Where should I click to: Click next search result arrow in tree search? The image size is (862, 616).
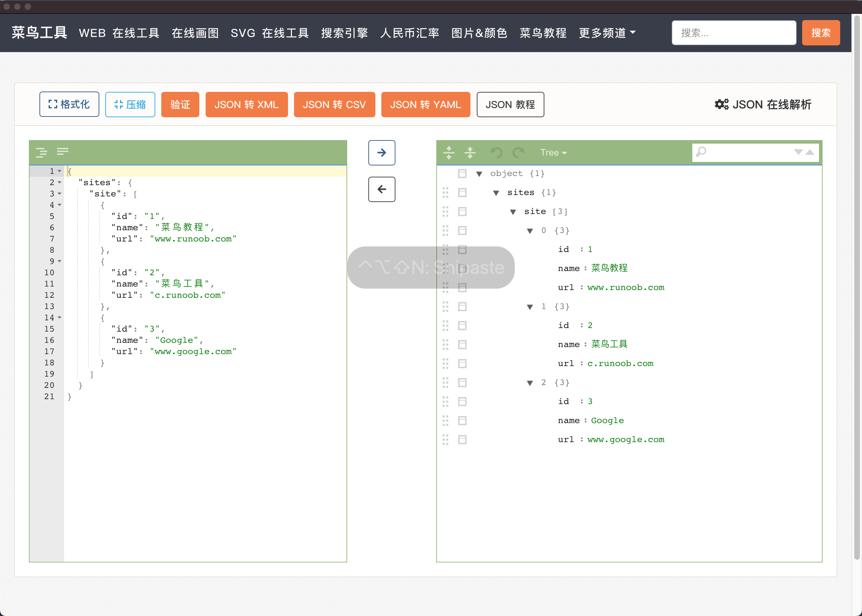pyautogui.click(x=798, y=152)
